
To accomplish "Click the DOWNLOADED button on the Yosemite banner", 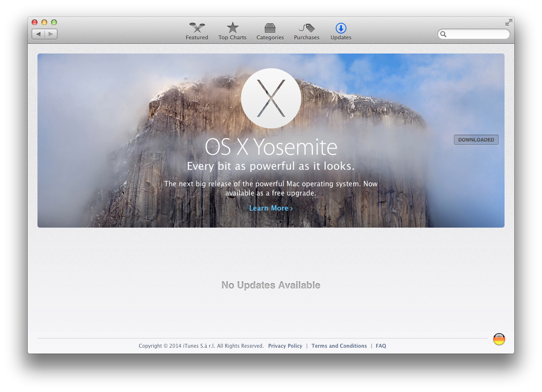I will (476, 140).
